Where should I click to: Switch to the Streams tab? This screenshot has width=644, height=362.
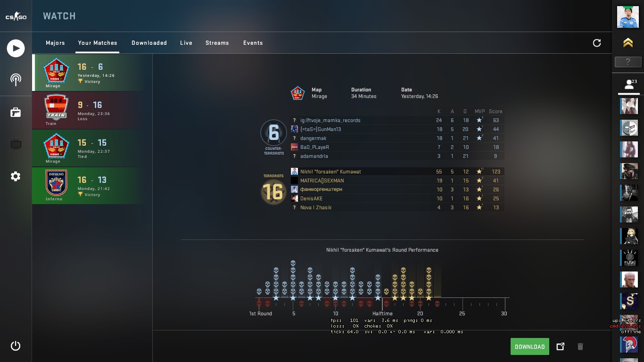click(217, 43)
